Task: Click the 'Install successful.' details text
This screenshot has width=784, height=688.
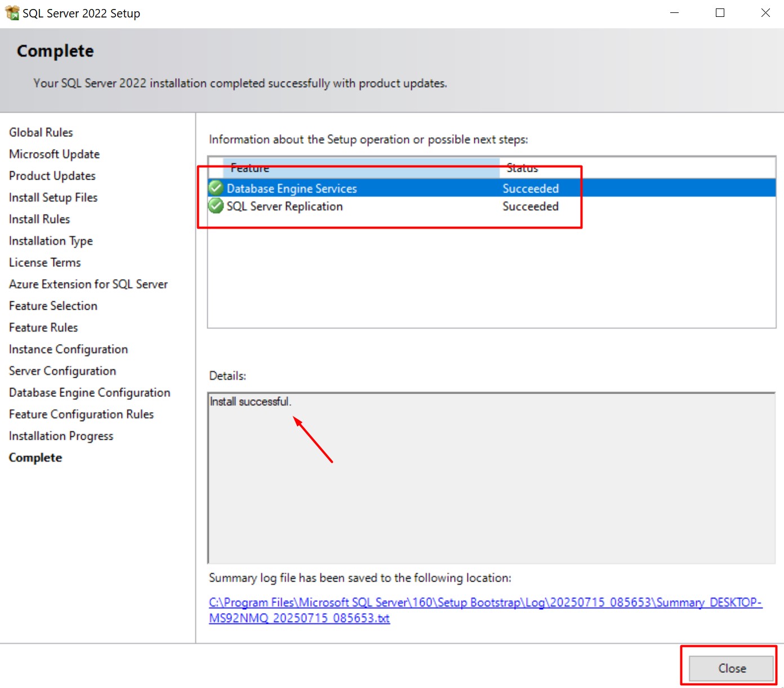Action: (x=251, y=401)
